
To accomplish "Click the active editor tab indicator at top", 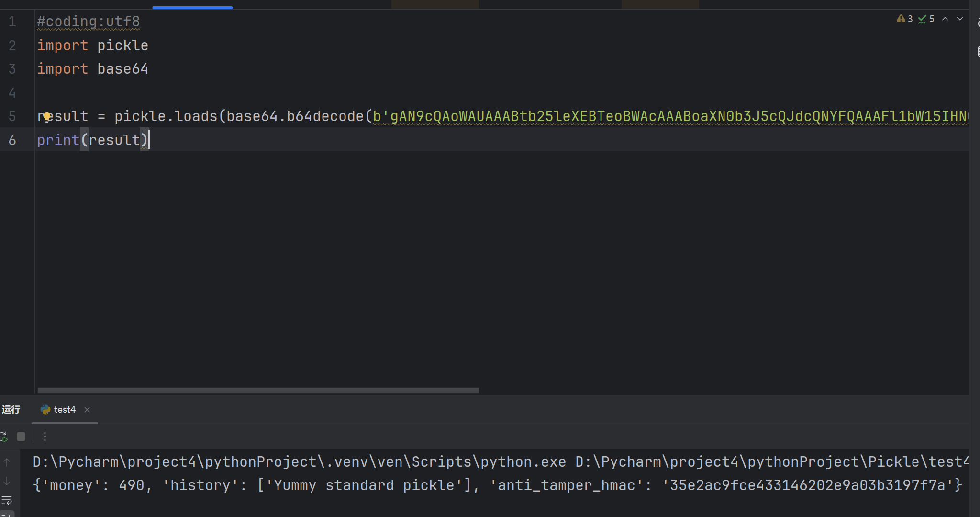I will tap(192, 8).
